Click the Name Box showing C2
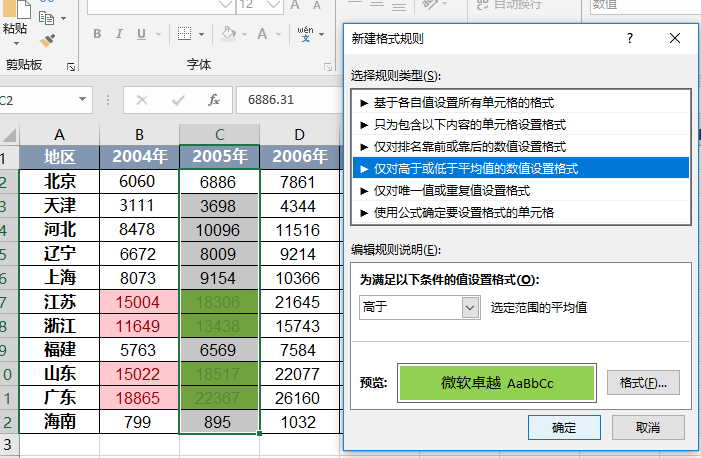Image resolution: width=701 pixels, height=458 pixels. 38,100
